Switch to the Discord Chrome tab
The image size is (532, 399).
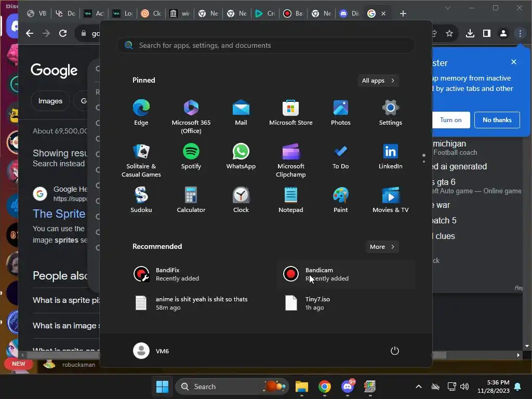pyautogui.click(x=350, y=14)
